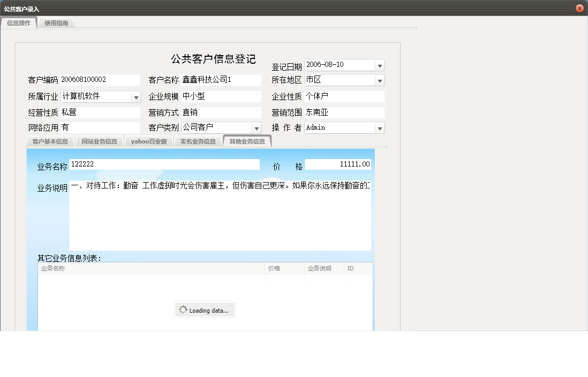Focus the 客户名称 text field
588x377 pixels.
221,80
